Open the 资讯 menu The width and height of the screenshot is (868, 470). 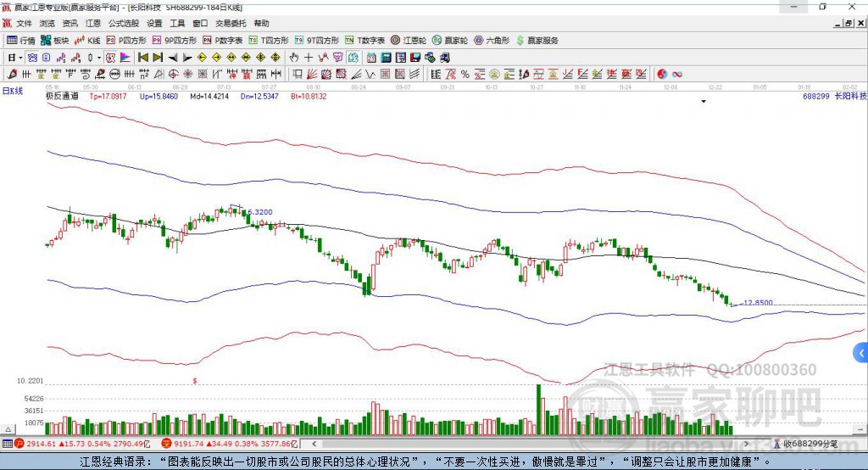coord(70,23)
